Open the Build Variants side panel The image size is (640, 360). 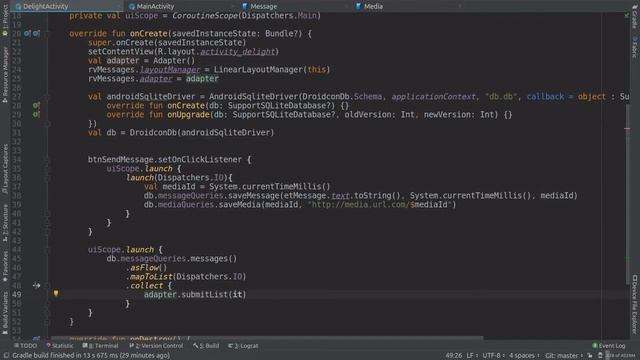click(5, 312)
